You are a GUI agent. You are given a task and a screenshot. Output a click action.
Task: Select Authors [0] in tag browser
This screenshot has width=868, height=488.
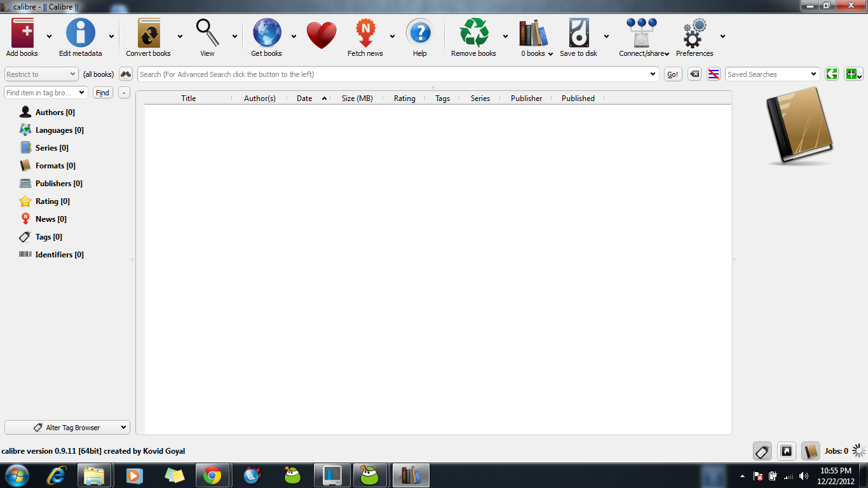coord(55,112)
